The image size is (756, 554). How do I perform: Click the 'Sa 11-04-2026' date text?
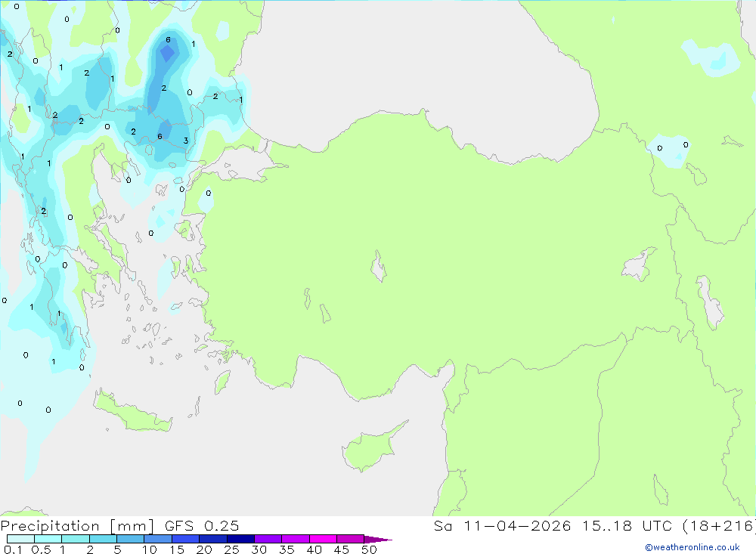[502, 525]
